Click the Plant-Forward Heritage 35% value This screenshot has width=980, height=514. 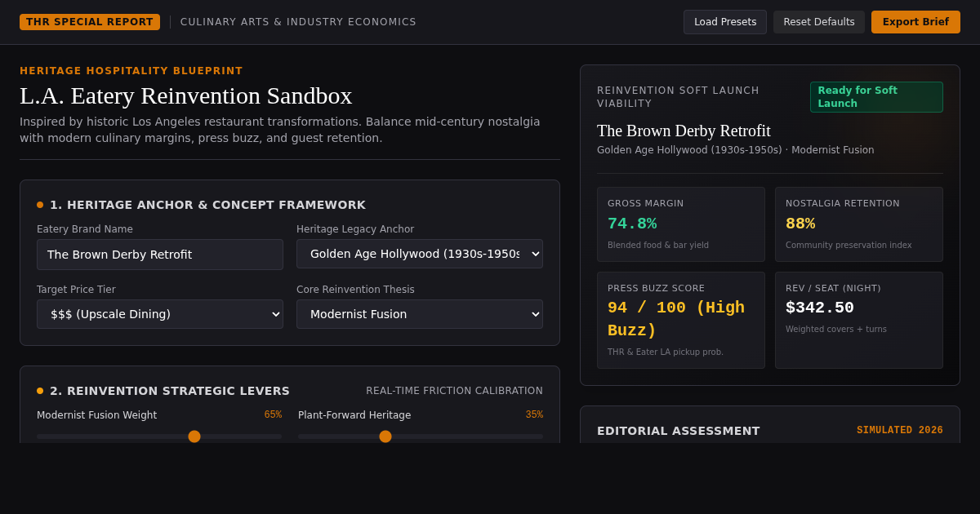(x=534, y=414)
